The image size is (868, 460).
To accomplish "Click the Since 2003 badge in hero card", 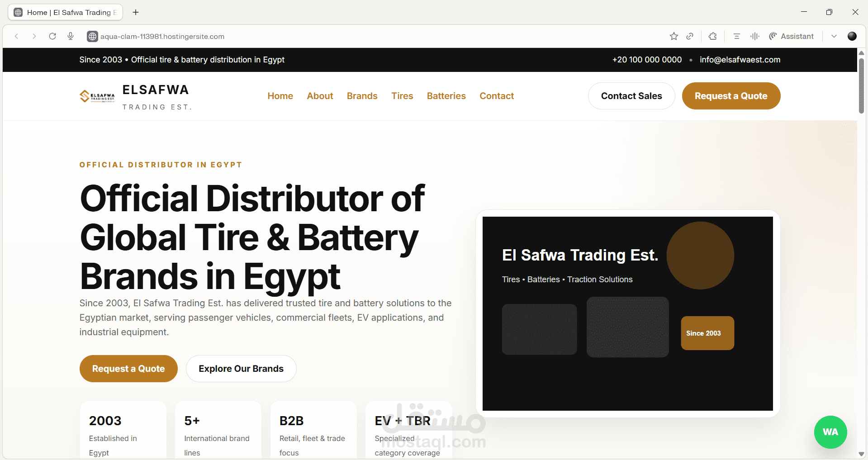I will [707, 333].
